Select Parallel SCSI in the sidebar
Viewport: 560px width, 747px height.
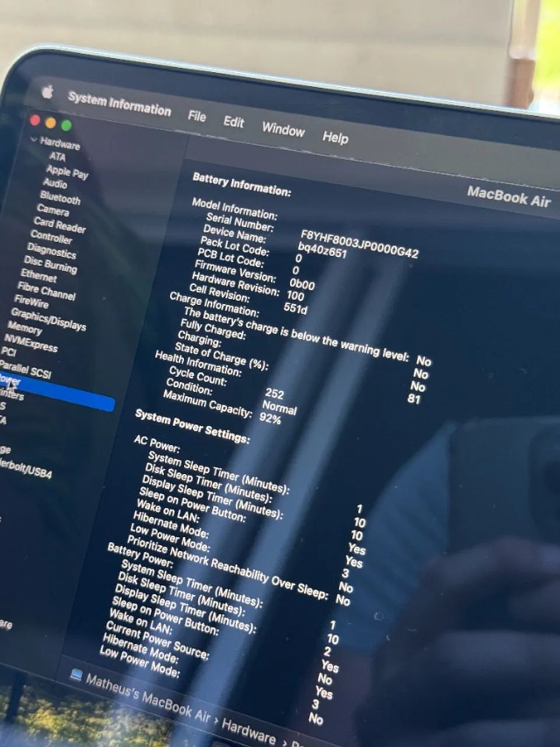click(x=25, y=369)
